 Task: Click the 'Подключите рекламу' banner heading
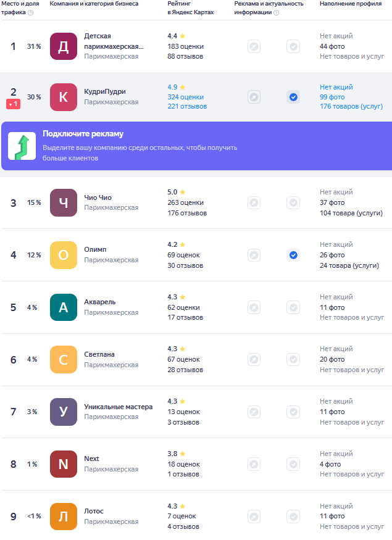pos(83,134)
